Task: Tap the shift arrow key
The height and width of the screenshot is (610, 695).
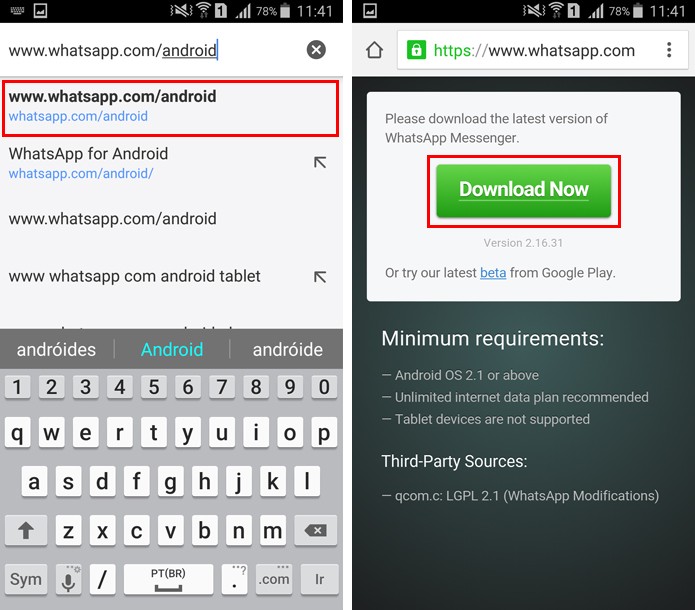Action: (26, 530)
